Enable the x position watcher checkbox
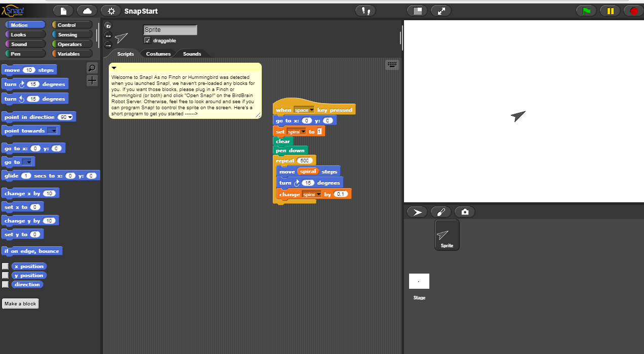Image resolution: width=644 pixels, height=354 pixels. point(6,266)
